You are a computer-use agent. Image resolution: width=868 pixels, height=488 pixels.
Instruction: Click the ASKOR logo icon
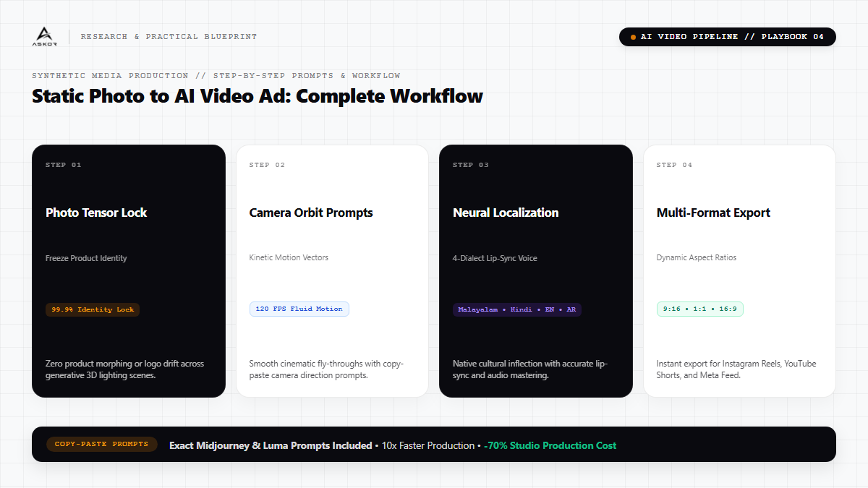44,36
